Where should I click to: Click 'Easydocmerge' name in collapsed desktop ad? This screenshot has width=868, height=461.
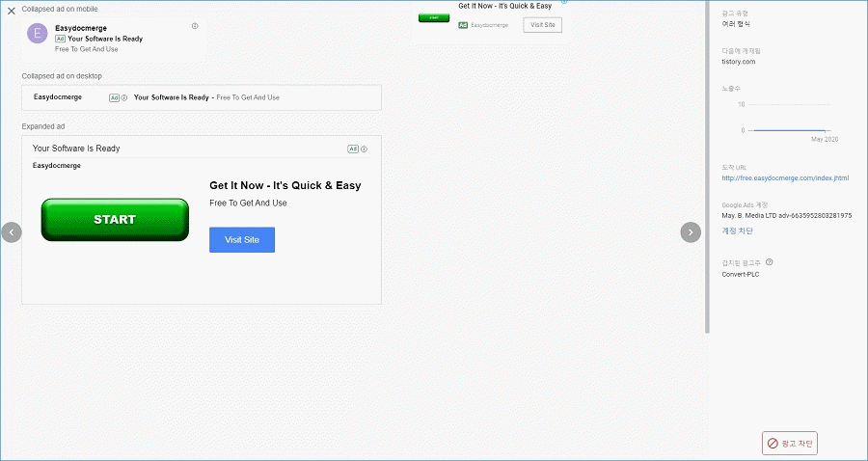(58, 96)
